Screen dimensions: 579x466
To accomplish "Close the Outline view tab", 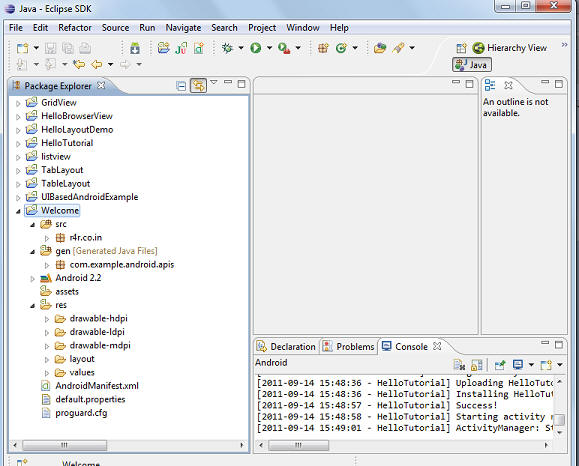I will pyautogui.click(x=508, y=85).
